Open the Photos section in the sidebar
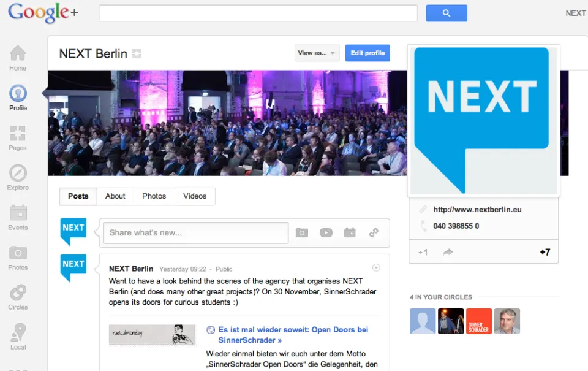 18,258
